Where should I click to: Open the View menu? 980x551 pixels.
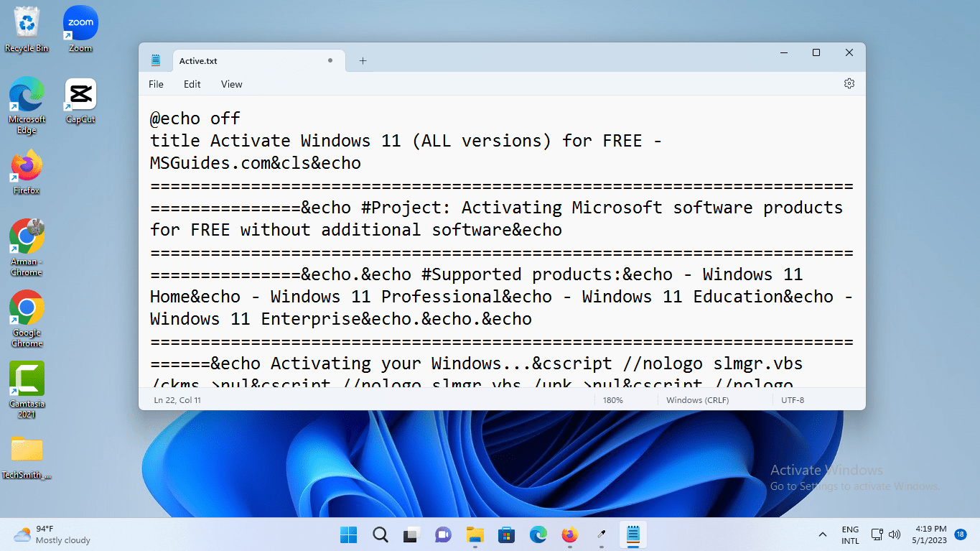[x=231, y=84]
